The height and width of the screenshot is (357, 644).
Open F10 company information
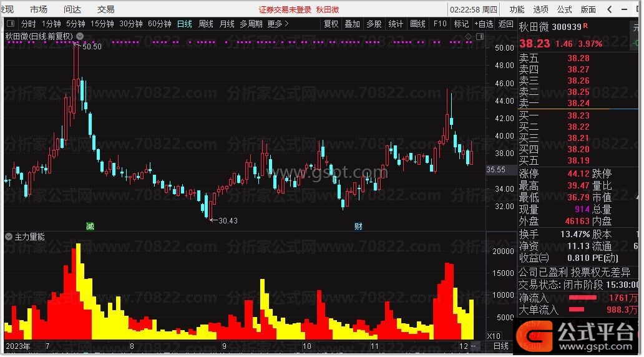(x=440, y=24)
